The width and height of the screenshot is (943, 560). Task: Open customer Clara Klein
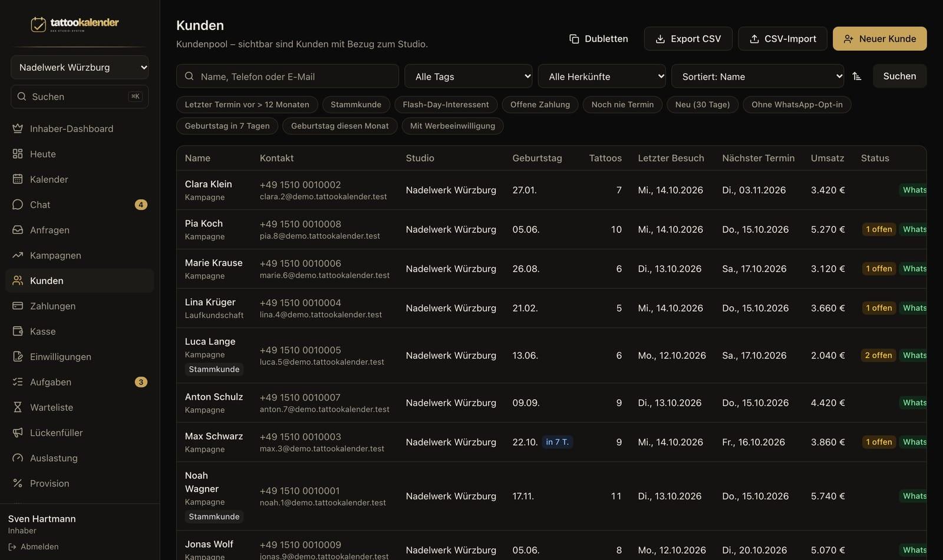(x=208, y=184)
